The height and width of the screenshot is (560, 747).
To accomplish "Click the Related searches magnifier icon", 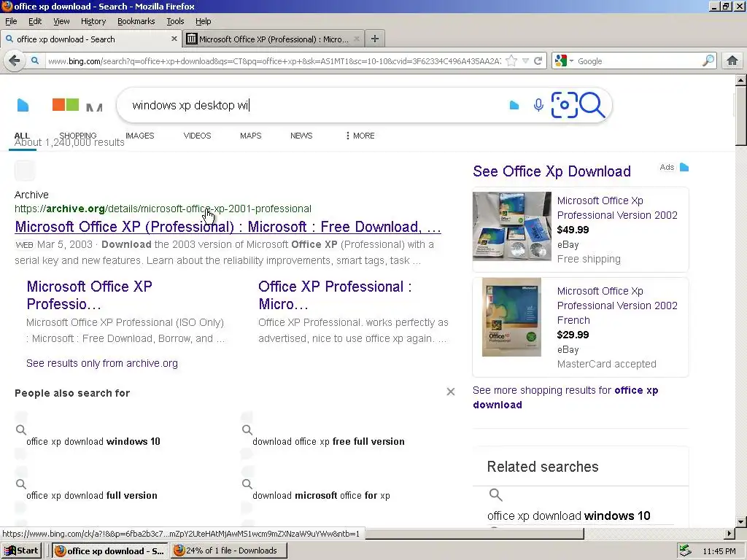I will (x=495, y=495).
